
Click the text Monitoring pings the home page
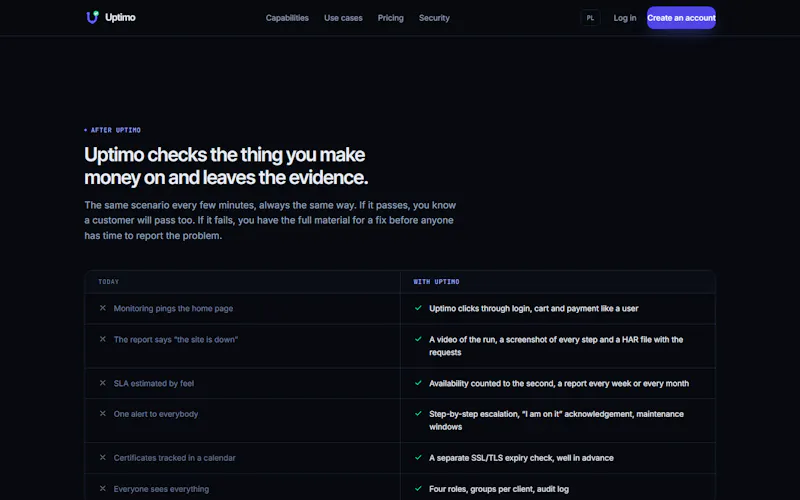pos(173,309)
